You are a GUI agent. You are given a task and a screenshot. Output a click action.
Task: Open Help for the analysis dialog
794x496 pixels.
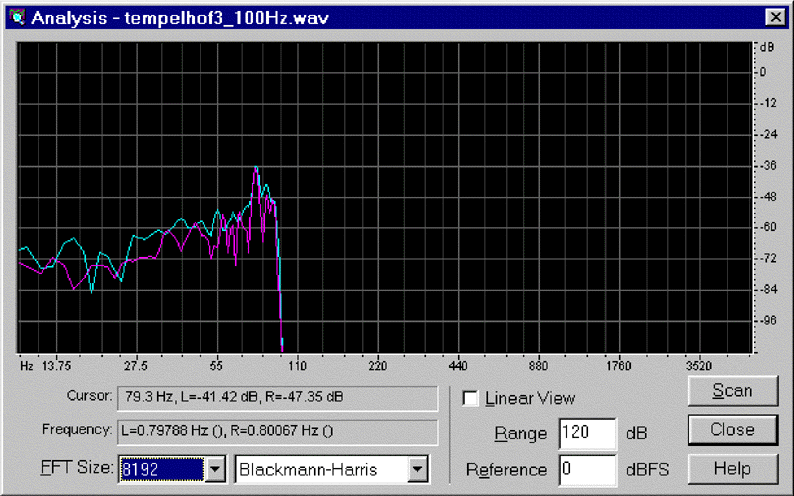[733, 469]
